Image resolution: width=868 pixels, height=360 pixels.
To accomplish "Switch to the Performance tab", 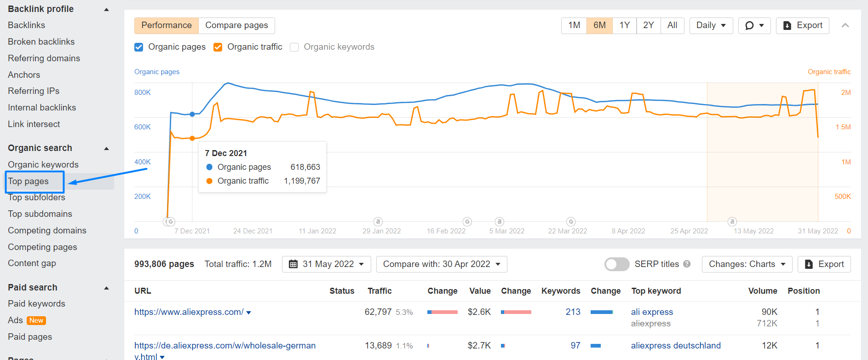I will 167,25.
